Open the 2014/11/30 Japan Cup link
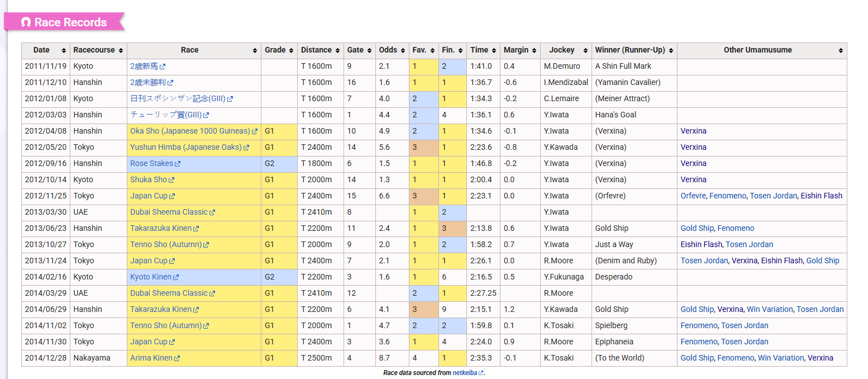The height and width of the screenshot is (379, 868). (x=152, y=342)
